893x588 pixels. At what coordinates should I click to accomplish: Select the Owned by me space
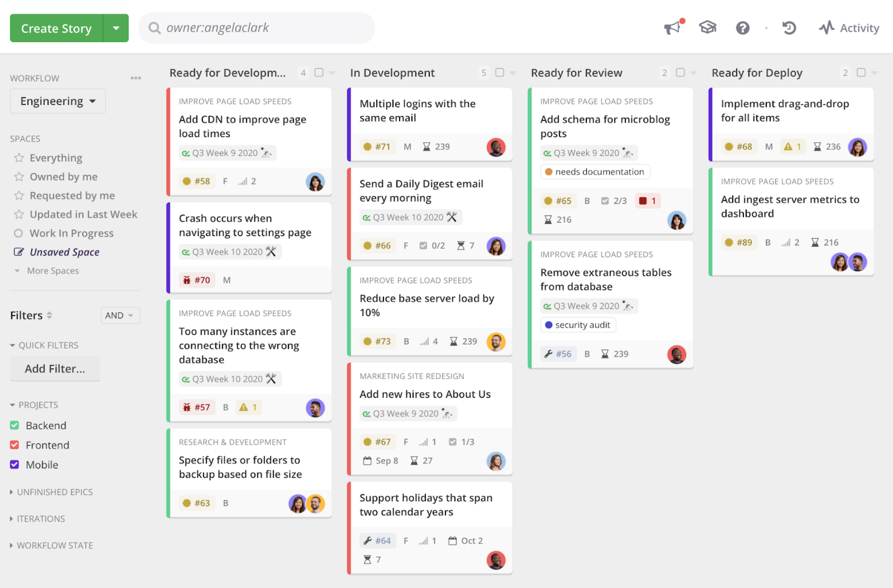[64, 177]
